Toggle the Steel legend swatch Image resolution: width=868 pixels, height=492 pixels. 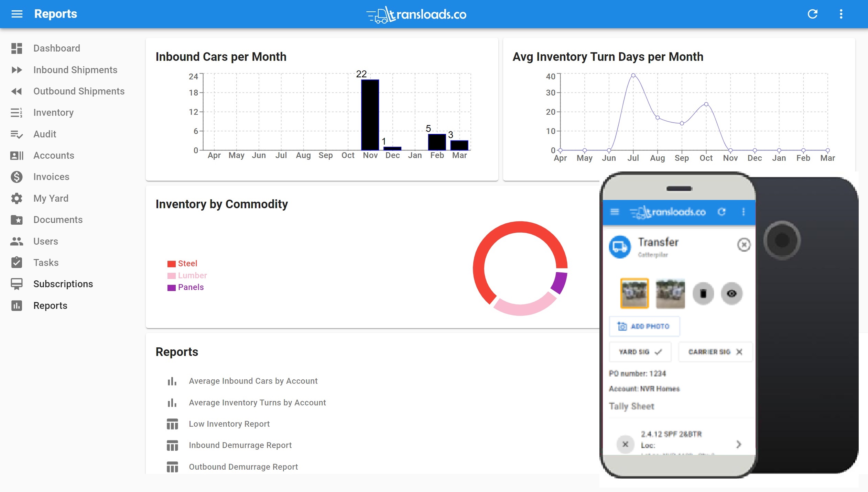(171, 264)
